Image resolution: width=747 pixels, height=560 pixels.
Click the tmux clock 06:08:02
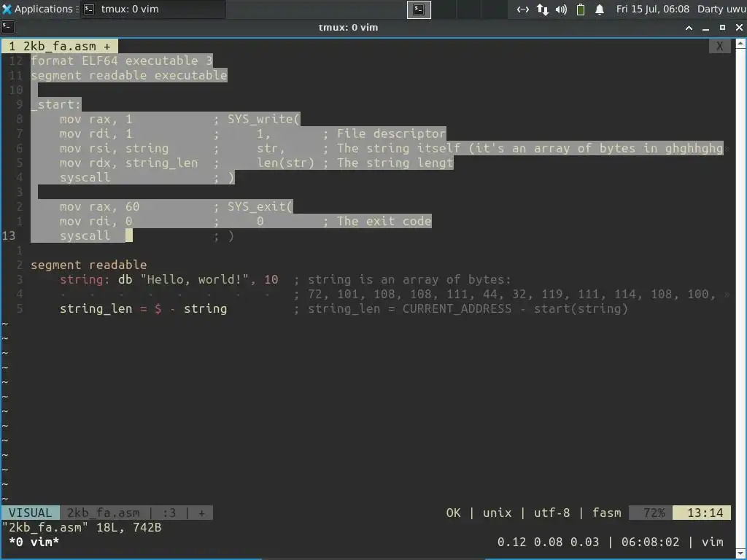coord(650,542)
